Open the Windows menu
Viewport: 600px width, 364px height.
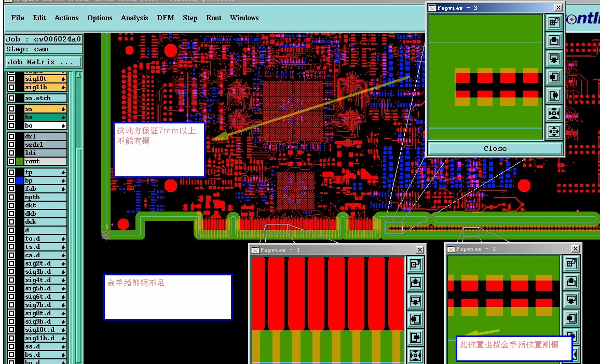(244, 18)
